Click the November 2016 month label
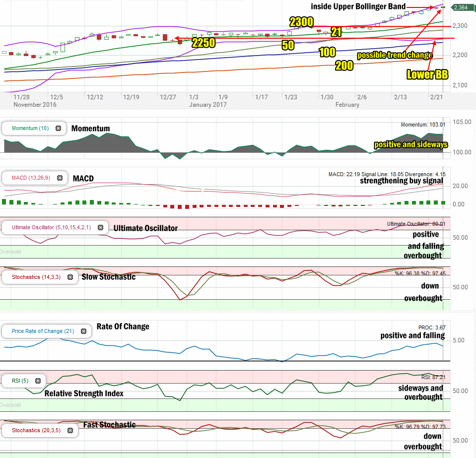The image size is (476, 458). pos(35,105)
